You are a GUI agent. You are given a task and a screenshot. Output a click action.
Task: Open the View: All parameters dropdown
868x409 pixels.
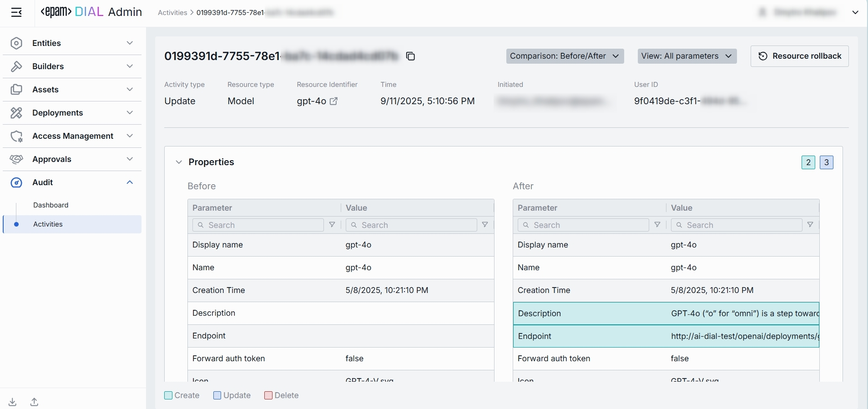687,56
